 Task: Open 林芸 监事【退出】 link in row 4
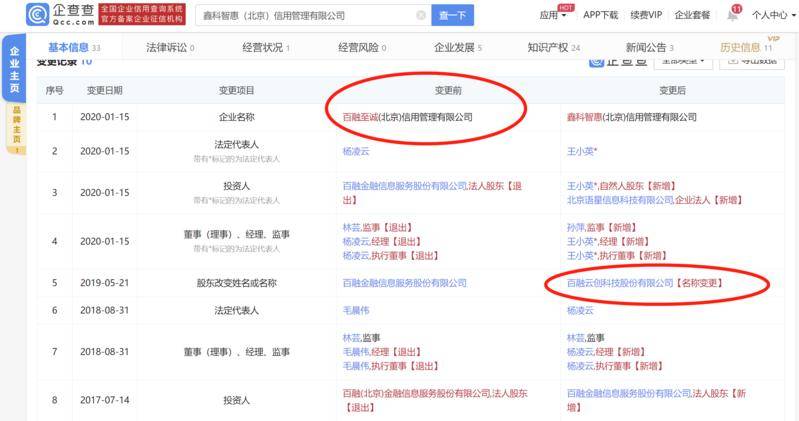point(377,227)
